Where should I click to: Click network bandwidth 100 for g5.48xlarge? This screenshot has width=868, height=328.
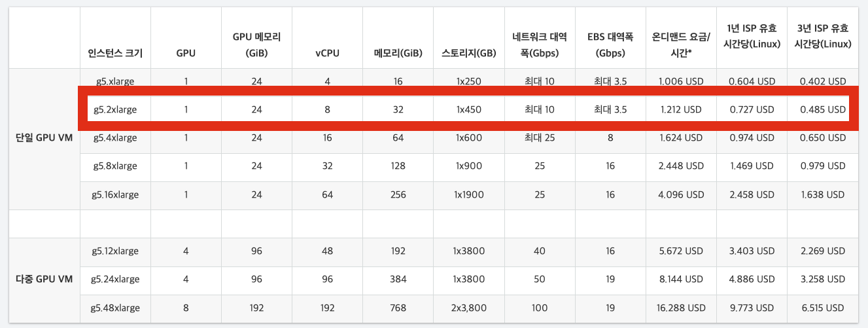point(540,307)
